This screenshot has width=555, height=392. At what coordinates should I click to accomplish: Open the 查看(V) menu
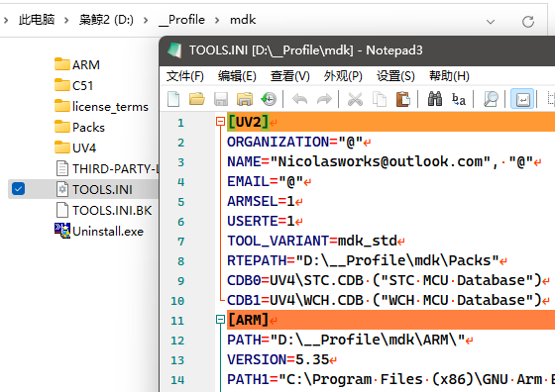click(x=289, y=76)
